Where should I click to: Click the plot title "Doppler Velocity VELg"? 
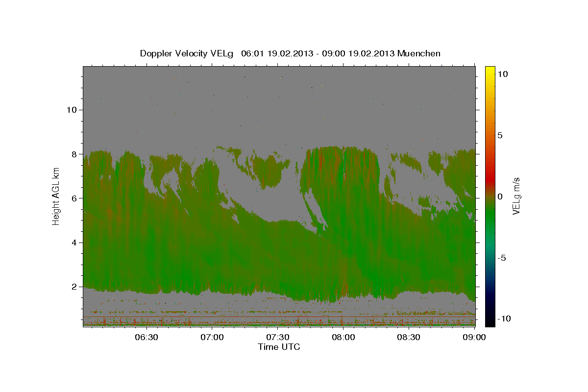(187, 53)
